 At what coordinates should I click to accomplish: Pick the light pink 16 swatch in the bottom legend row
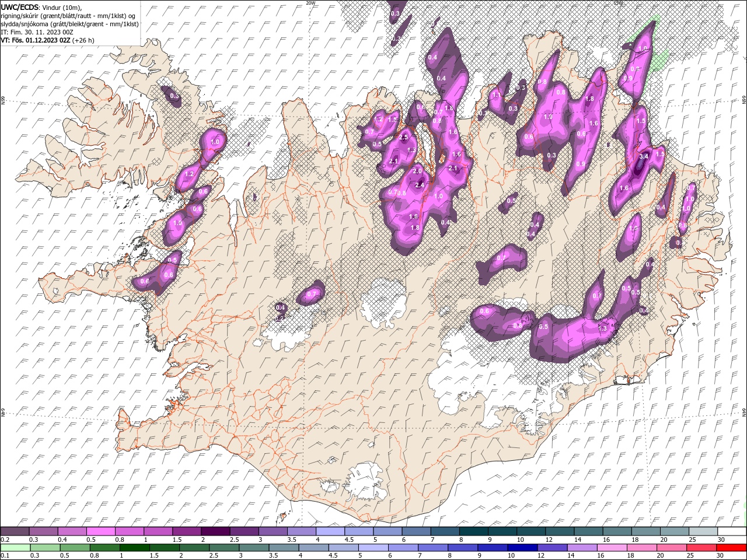coord(612,548)
